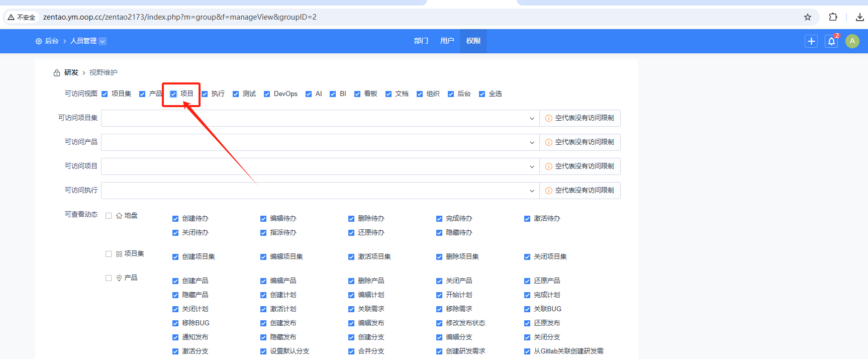Open the user avatar A menu

click(x=852, y=41)
